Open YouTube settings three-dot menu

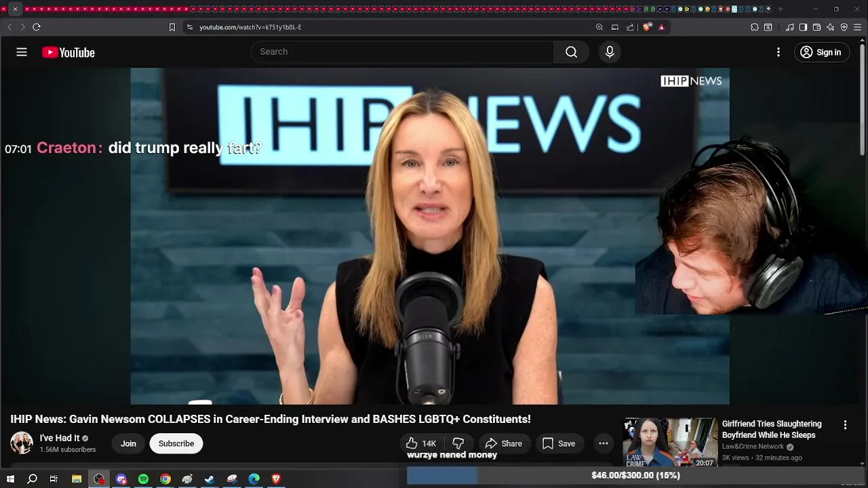(778, 52)
